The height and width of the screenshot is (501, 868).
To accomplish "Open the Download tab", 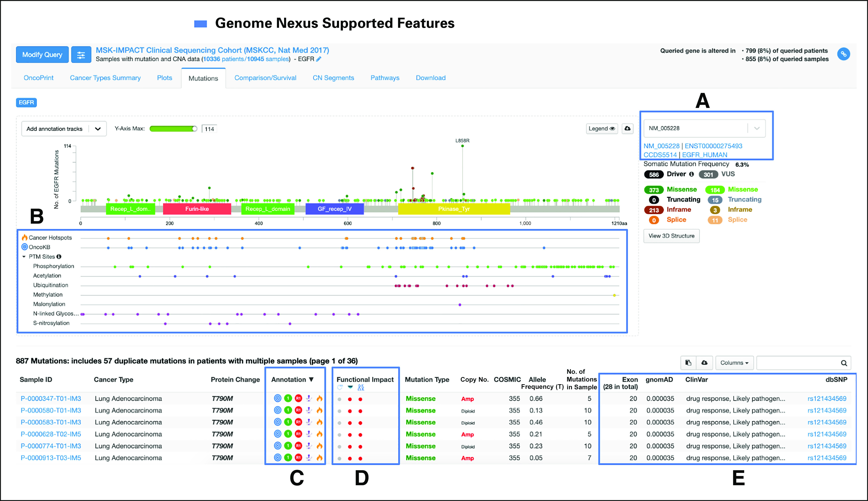I will click(430, 78).
